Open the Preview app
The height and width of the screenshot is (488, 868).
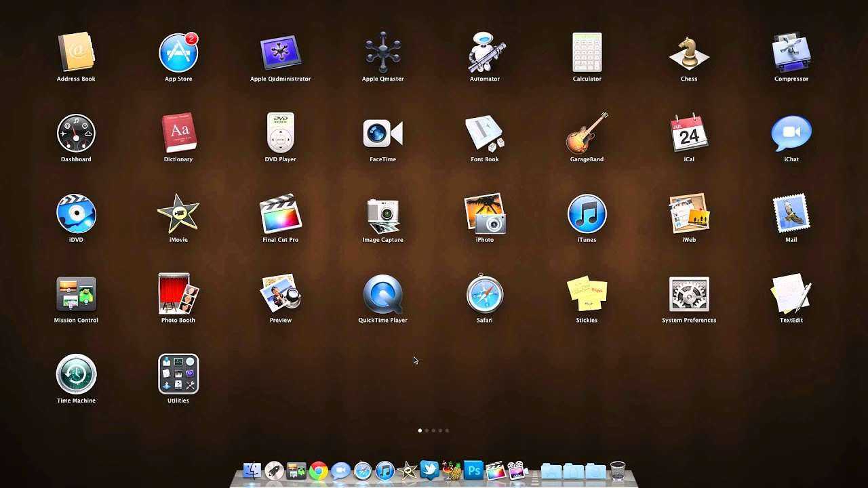[280, 294]
